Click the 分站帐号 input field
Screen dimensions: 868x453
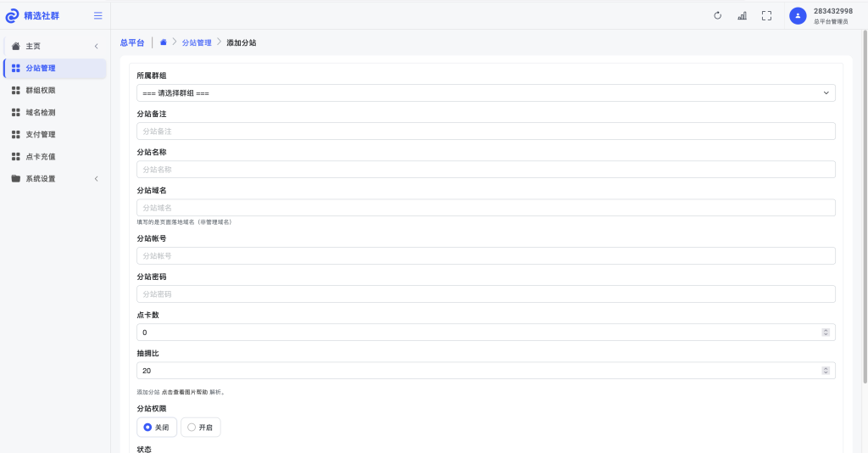pos(486,256)
